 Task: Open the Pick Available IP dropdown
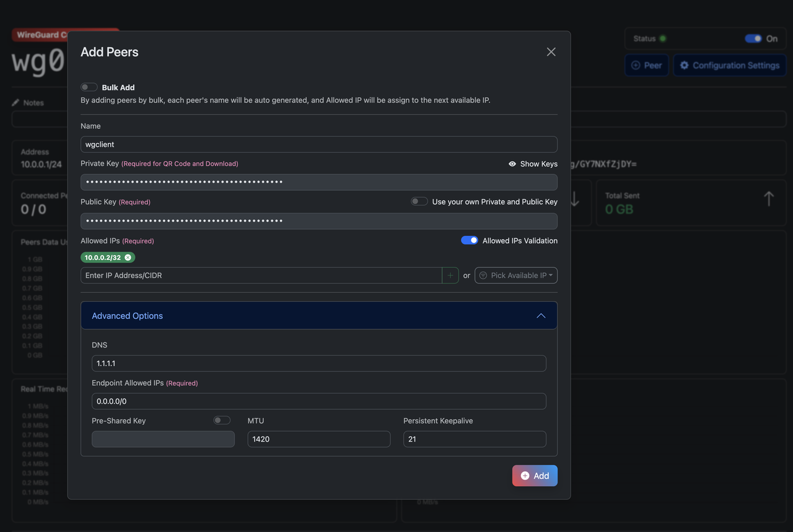(516, 275)
